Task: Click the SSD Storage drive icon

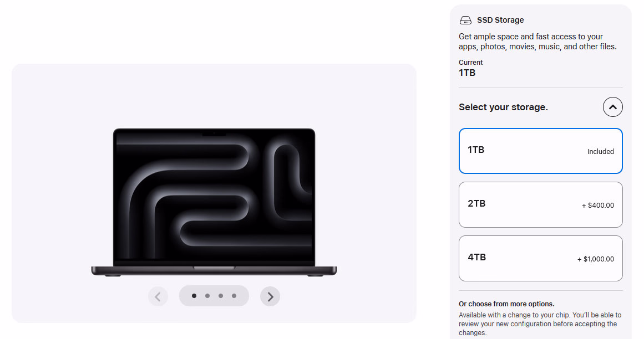Action: 465,20
